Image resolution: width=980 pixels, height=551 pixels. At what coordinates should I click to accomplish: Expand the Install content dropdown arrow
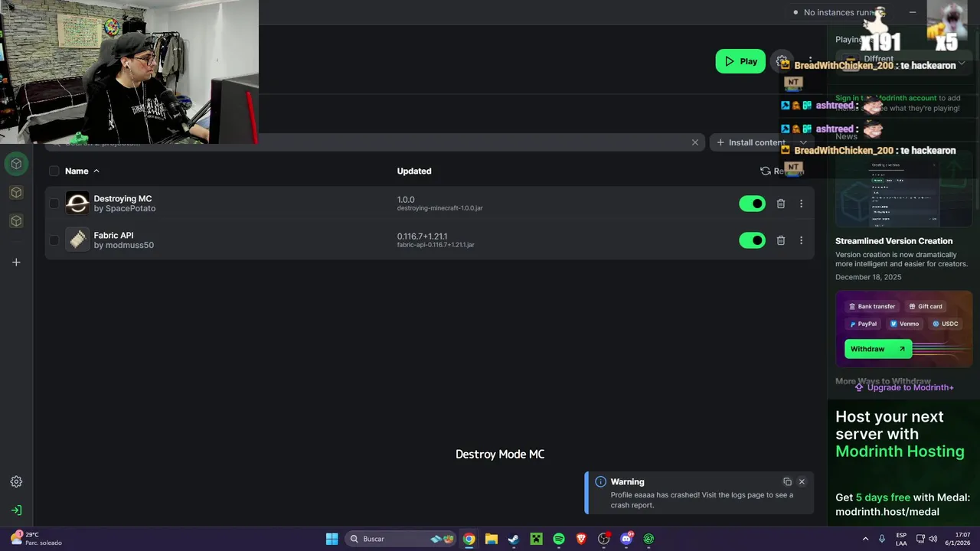pyautogui.click(x=802, y=142)
